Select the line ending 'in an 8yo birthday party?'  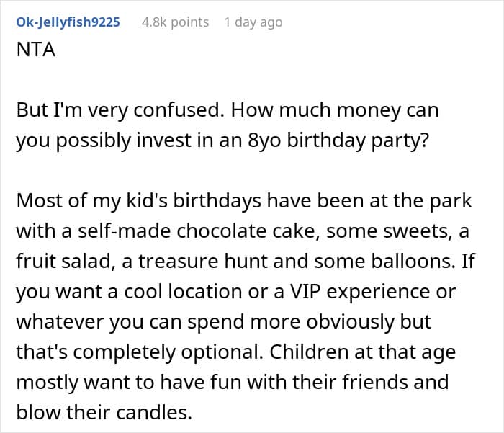[222, 140]
